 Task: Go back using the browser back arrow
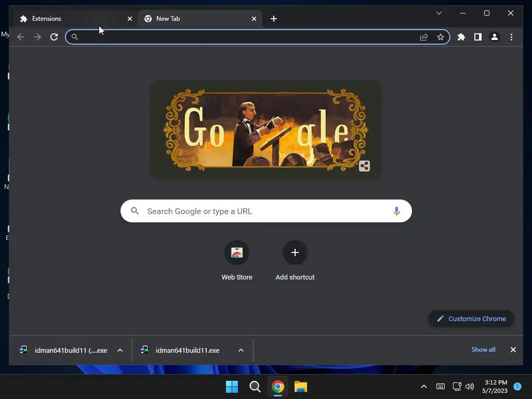pyautogui.click(x=21, y=37)
